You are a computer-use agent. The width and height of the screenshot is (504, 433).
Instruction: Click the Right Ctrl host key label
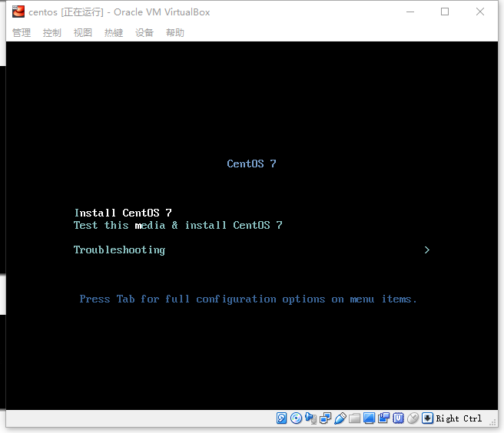[459, 418]
